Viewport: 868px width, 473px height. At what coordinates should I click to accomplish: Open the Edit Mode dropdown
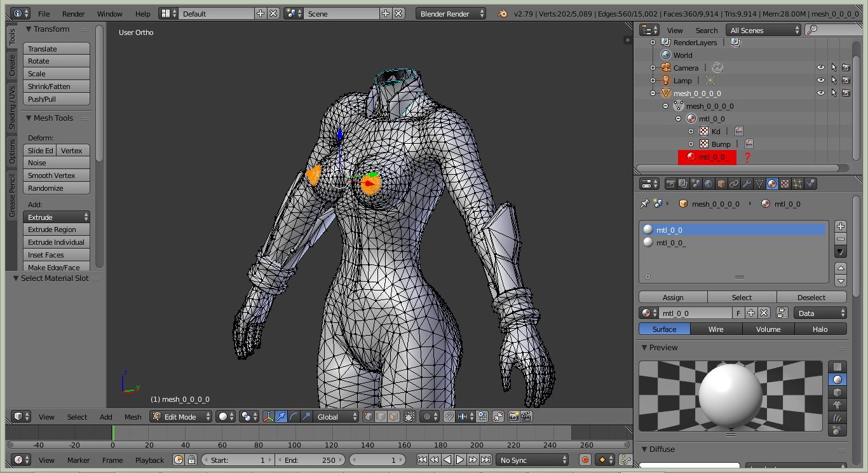181,416
